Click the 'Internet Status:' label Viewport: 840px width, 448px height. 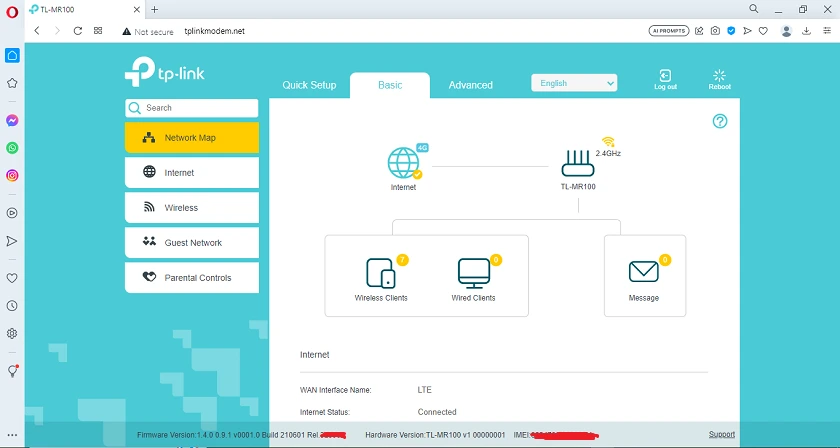325,412
